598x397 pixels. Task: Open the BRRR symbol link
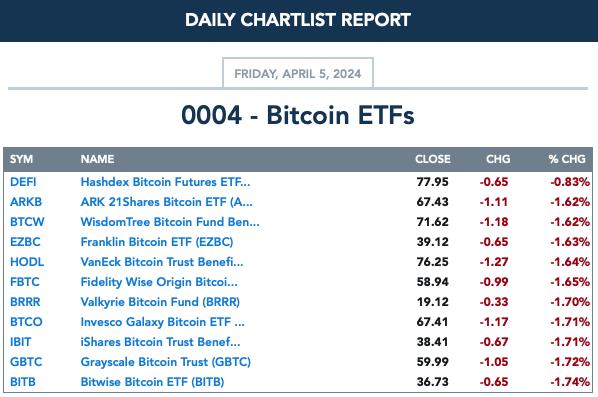pyautogui.click(x=25, y=302)
